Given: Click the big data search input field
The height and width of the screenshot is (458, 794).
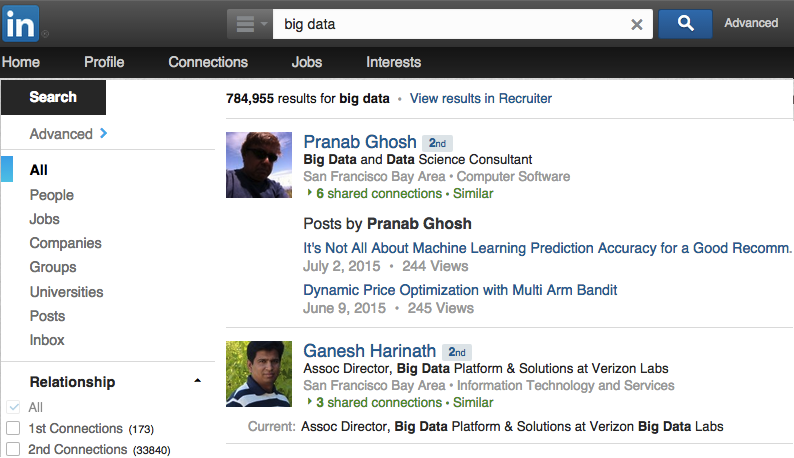Looking at the screenshot, I should click(x=450, y=25).
